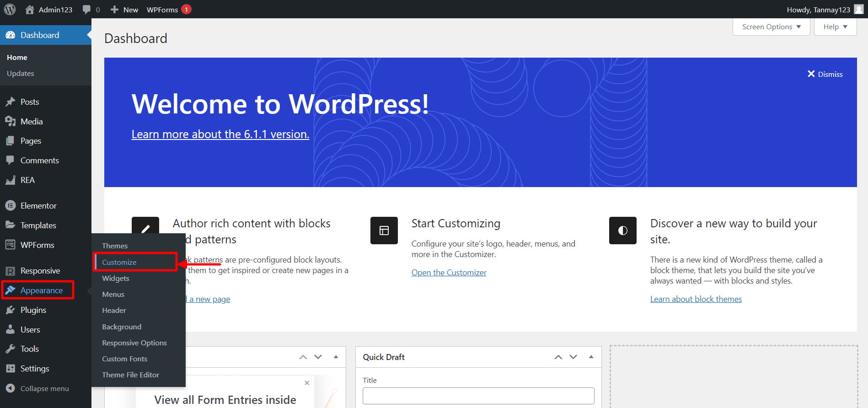Open Widgets from Appearance submenu

point(116,278)
